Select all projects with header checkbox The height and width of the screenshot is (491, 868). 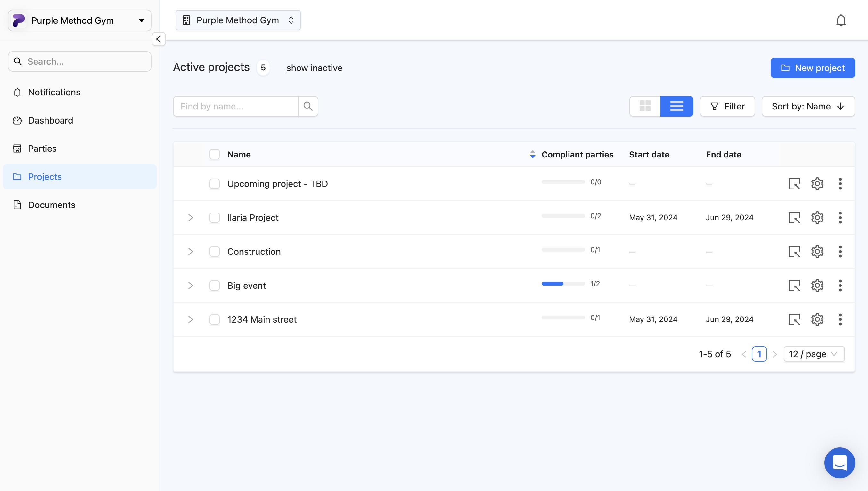[x=215, y=155]
